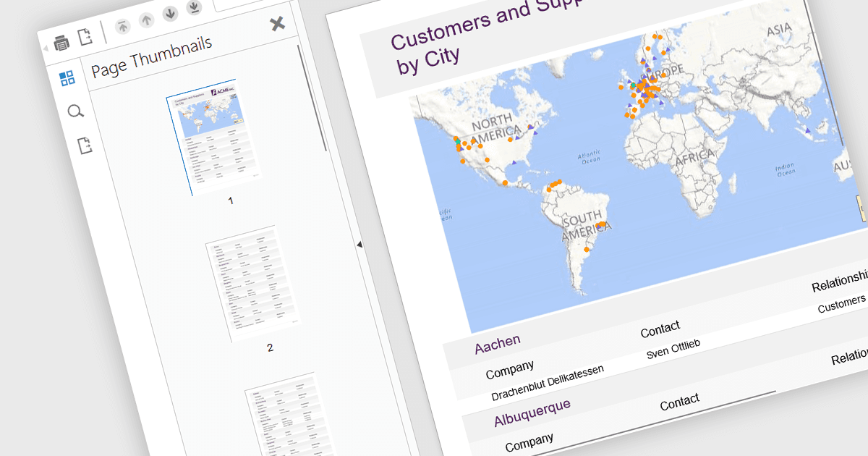Click the page number '2' under the thumbnail

coord(270,347)
